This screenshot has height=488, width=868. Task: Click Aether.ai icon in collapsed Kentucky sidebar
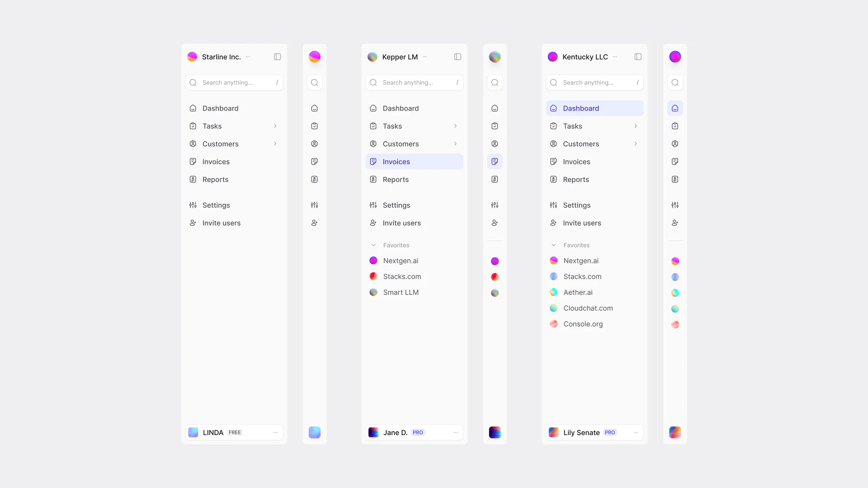(675, 293)
